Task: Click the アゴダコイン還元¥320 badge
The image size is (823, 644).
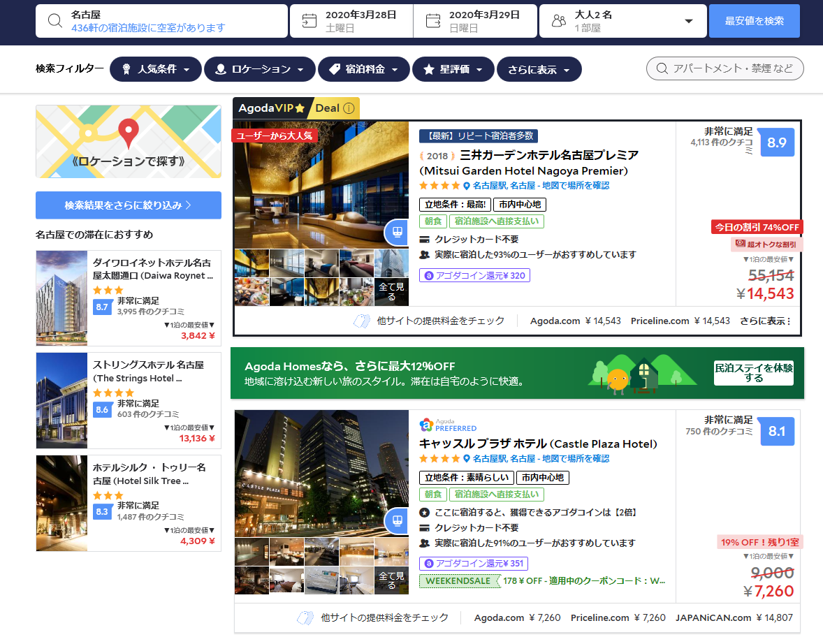Action: tap(474, 275)
